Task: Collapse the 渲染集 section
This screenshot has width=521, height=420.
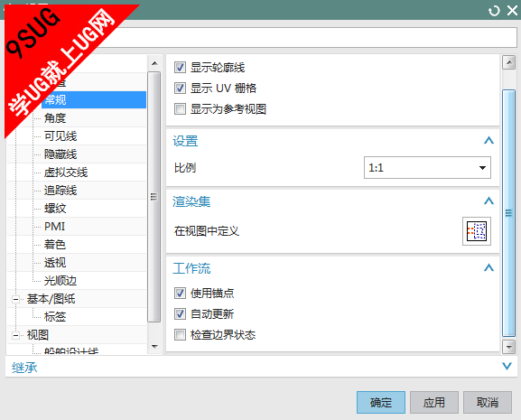Action: pyautogui.click(x=488, y=201)
